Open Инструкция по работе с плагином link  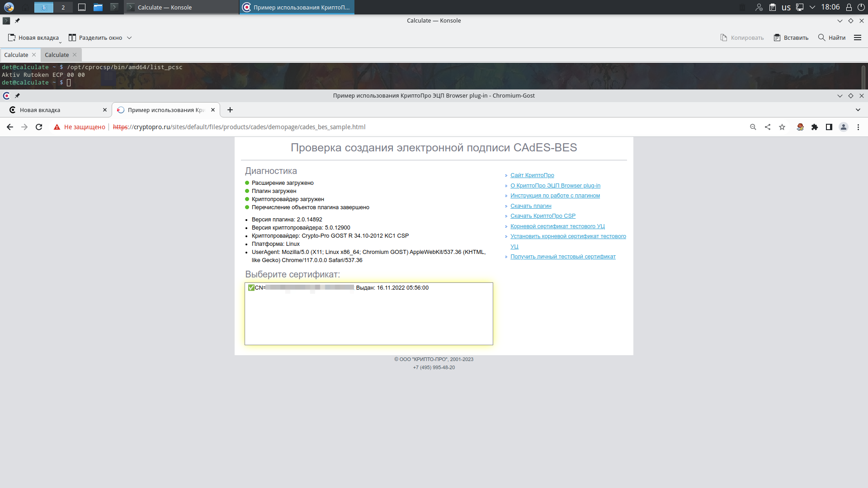(x=555, y=196)
